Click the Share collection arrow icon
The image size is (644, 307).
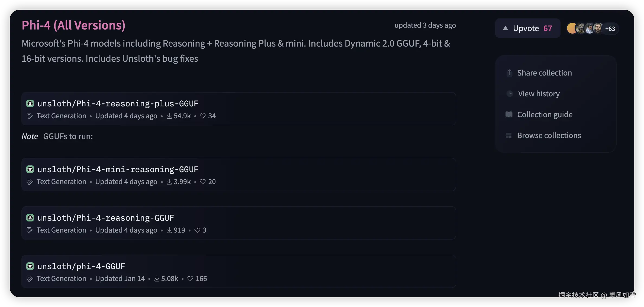(509, 73)
